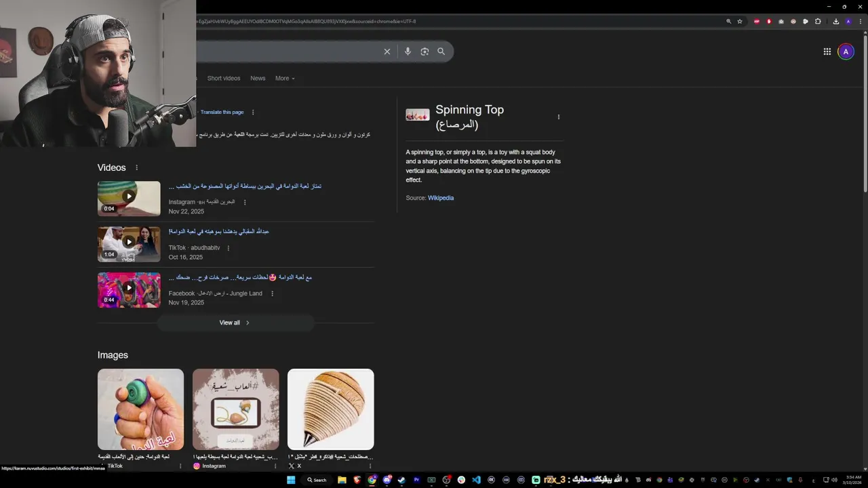Image resolution: width=868 pixels, height=488 pixels.
Task: Open Visual Studio Code from the taskbar
Action: [476, 480]
